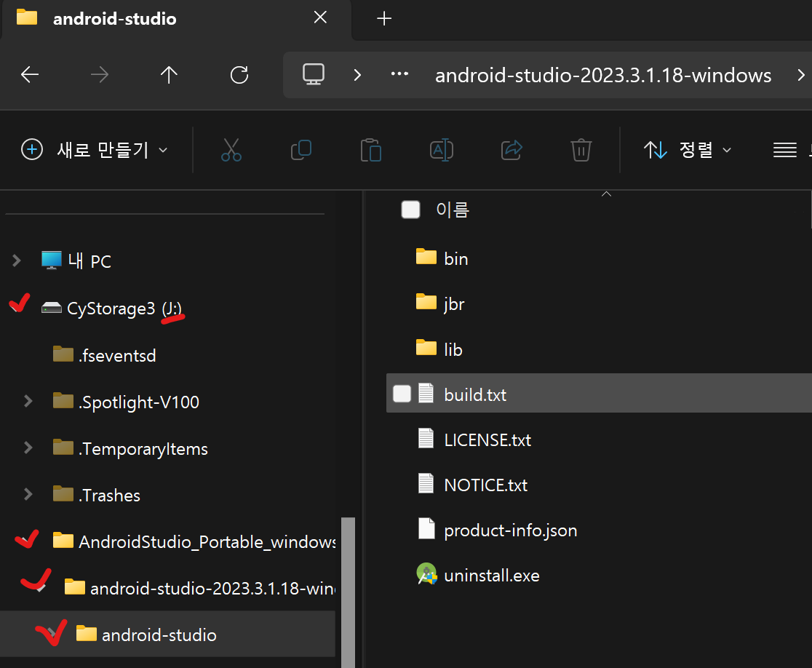The height and width of the screenshot is (668, 812).
Task: Add a new Explorer tab
Action: [383, 19]
